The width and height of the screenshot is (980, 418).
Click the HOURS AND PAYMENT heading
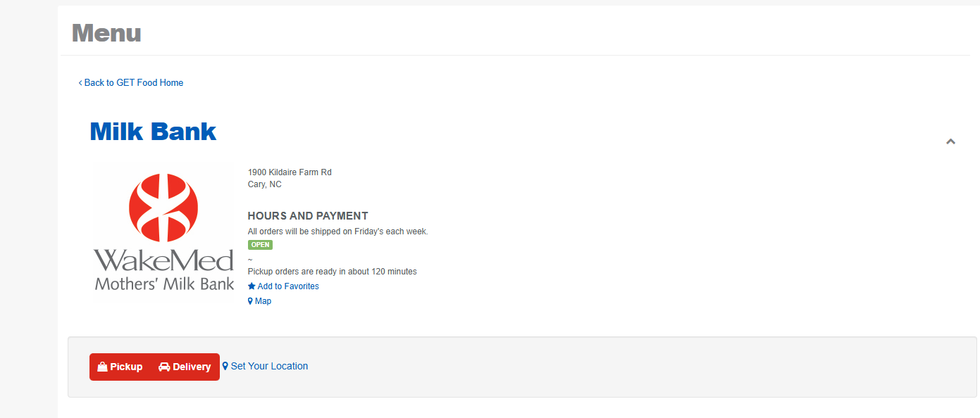coord(308,216)
